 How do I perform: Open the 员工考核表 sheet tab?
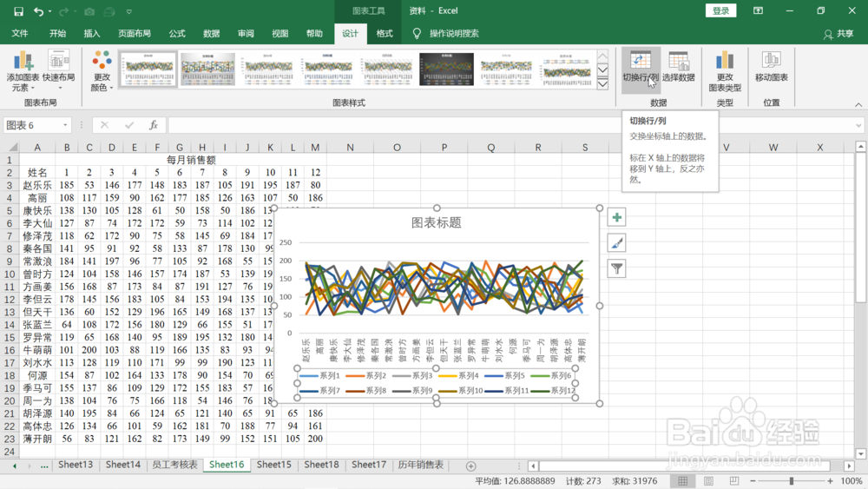[174, 465]
